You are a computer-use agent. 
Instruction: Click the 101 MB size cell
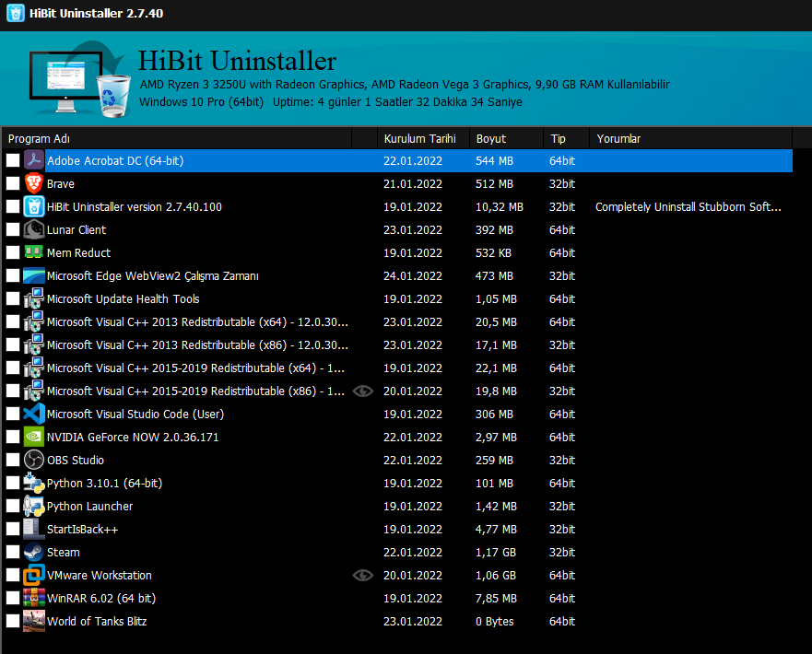pos(494,484)
